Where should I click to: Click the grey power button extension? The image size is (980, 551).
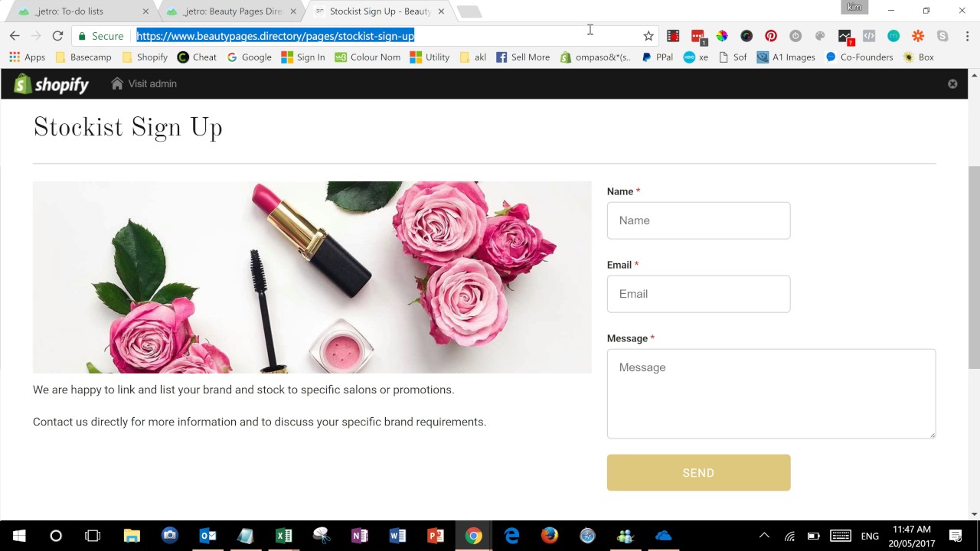click(795, 36)
